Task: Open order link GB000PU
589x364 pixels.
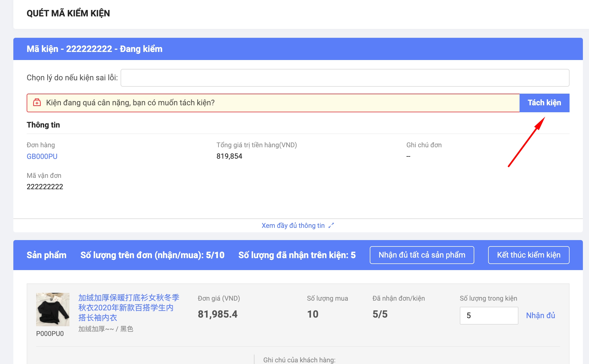Action: (42, 156)
